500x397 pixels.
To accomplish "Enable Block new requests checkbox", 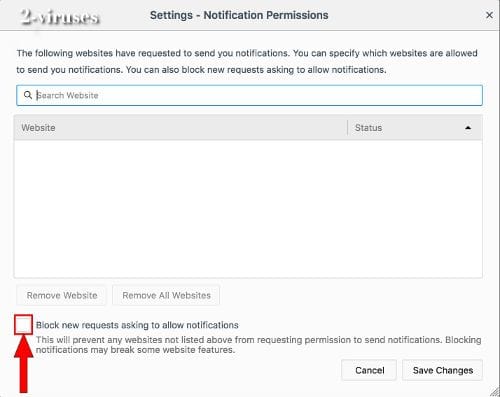I will point(23,325).
